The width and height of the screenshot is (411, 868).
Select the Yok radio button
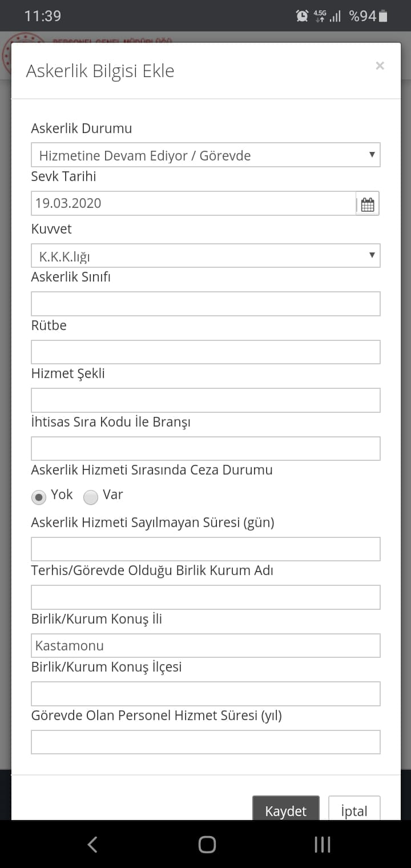click(39, 497)
